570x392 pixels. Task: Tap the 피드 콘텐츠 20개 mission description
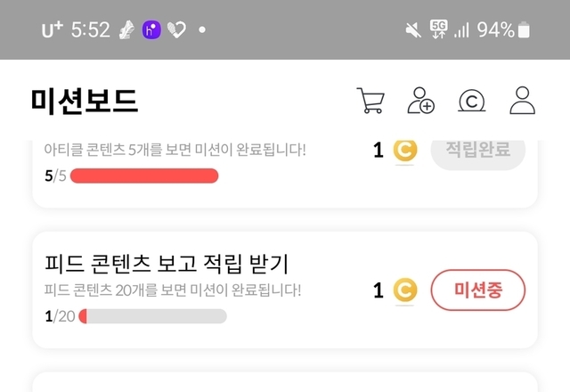point(173,290)
